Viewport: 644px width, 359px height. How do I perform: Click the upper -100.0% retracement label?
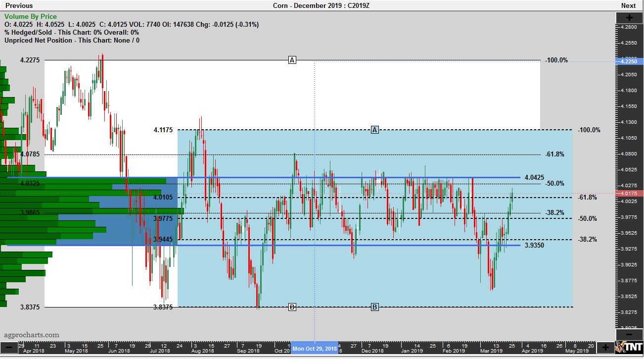(556, 60)
